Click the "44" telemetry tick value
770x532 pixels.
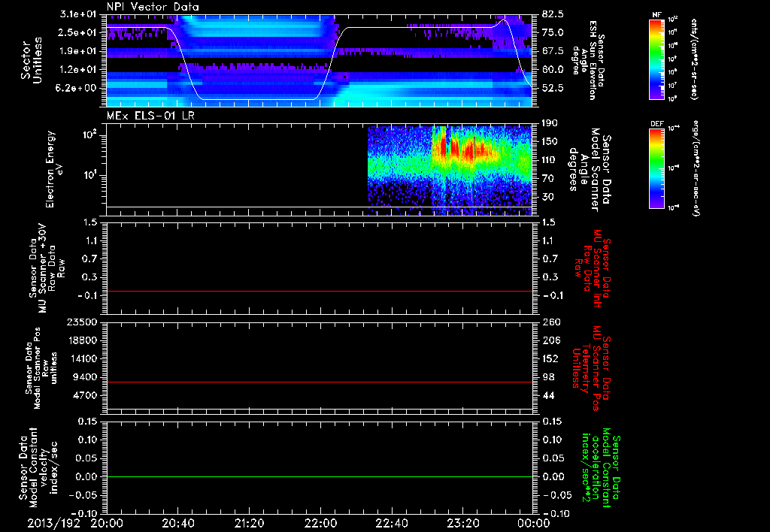coord(547,396)
